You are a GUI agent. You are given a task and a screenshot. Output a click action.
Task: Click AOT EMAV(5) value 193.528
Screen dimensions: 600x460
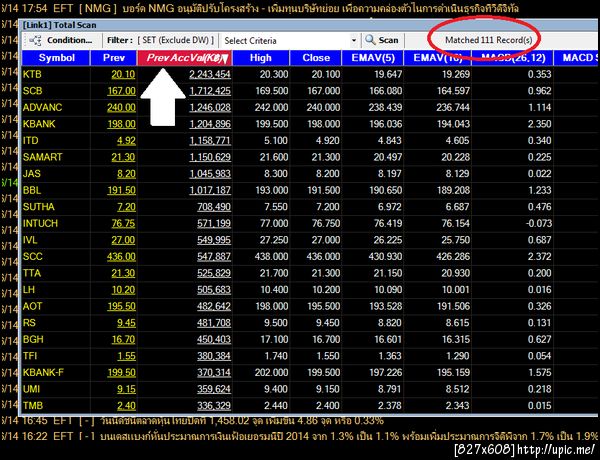[x=385, y=306]
